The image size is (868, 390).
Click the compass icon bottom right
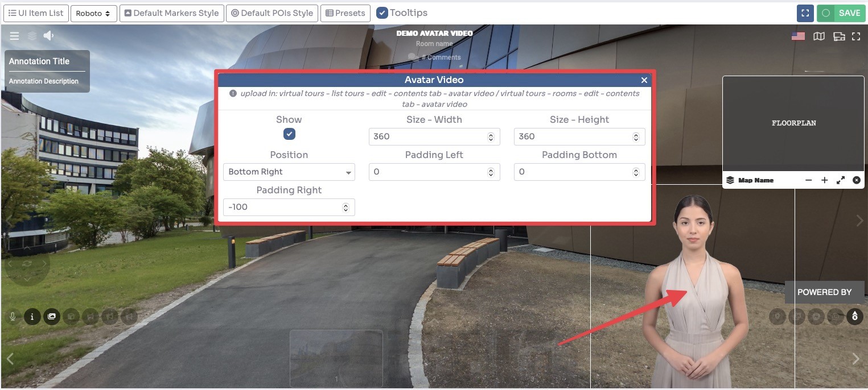point(854,317)
